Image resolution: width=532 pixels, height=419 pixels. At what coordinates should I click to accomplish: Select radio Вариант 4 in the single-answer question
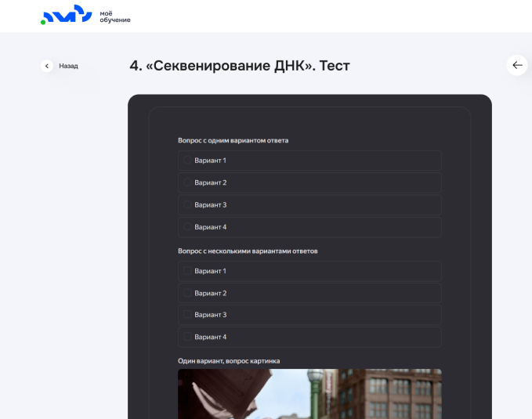click(x=187, y=226)
